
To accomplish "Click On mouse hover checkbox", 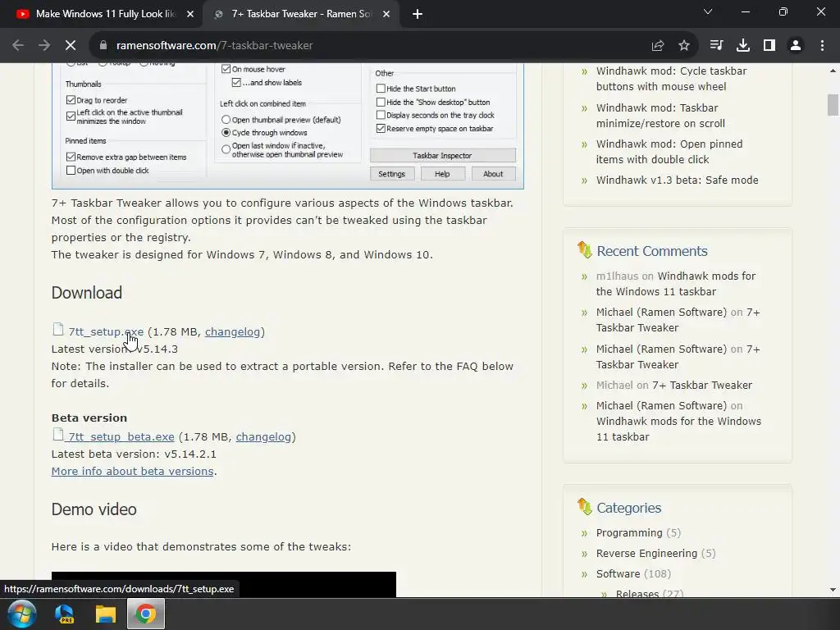I will point(226,69).
